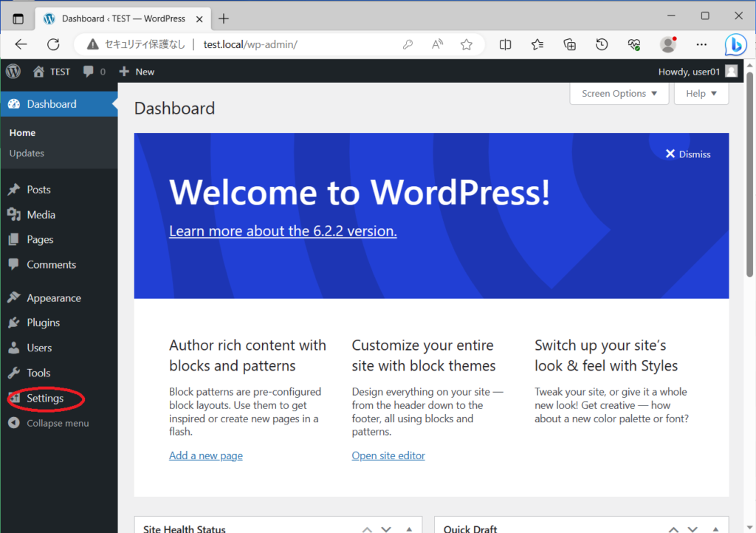Open a new browser tab
Viewport: 756px width, 533px height.
tap(223, 18)
